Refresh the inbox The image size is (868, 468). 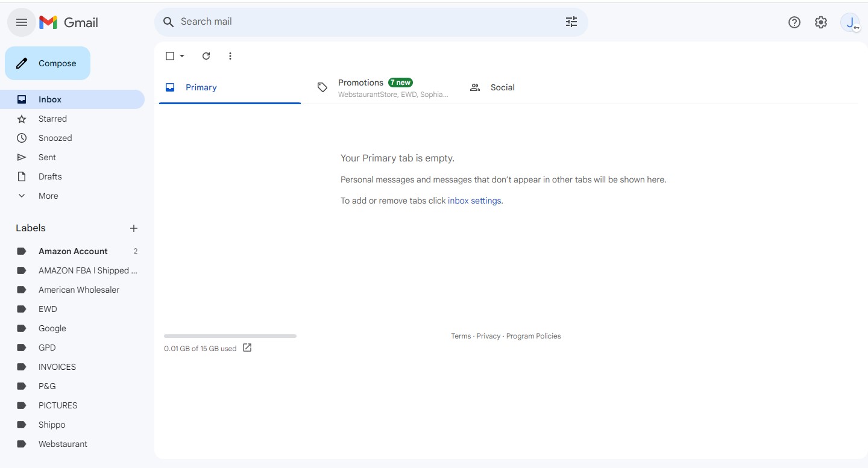point(206,56)
